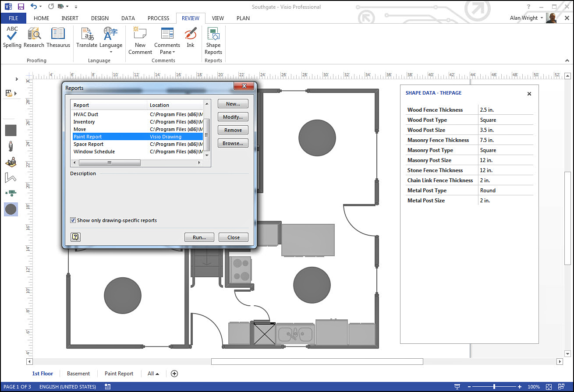The image size is (574, 392).
Task: Open the Thesaurus
Action: 58,37
